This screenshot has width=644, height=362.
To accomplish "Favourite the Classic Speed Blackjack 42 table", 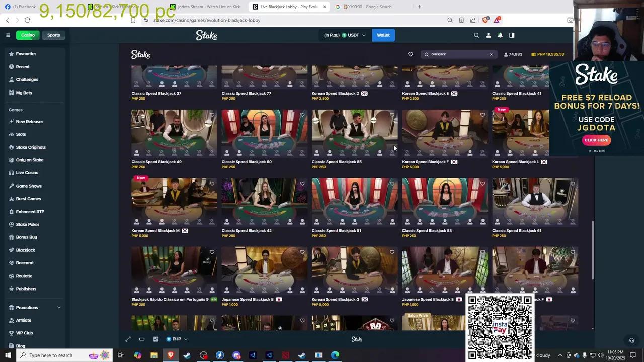I will (x=302, y=184).
